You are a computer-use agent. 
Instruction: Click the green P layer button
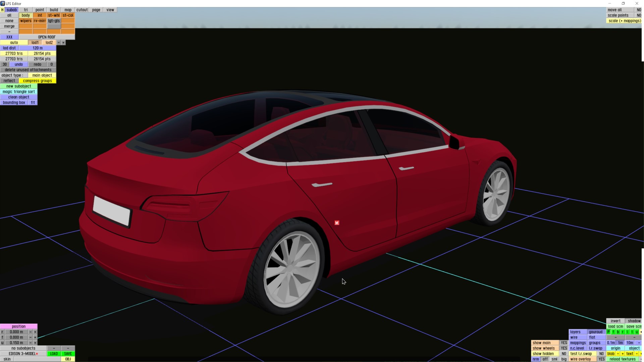pos(608,332)
